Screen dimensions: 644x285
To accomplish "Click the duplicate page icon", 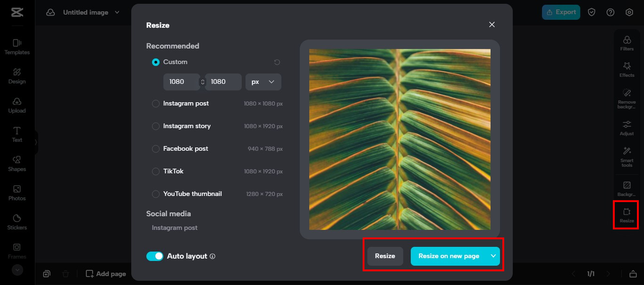I will coord(46,274).
